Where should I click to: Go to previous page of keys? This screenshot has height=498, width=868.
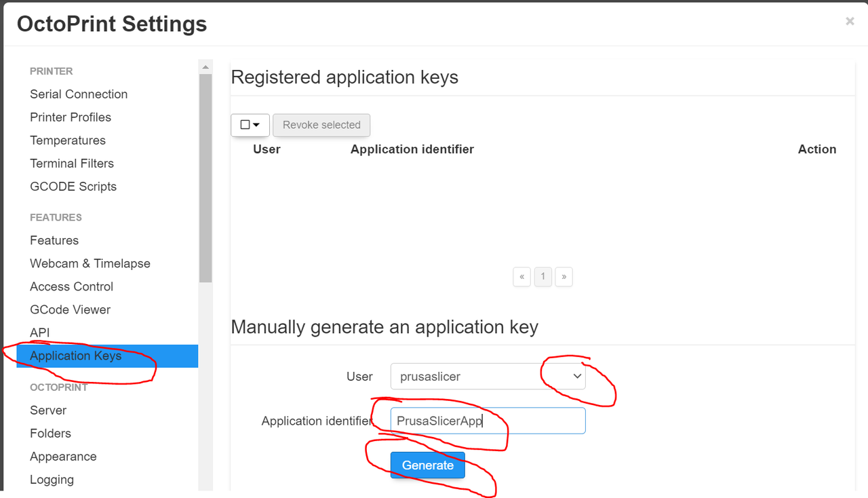tap(521, 277)
